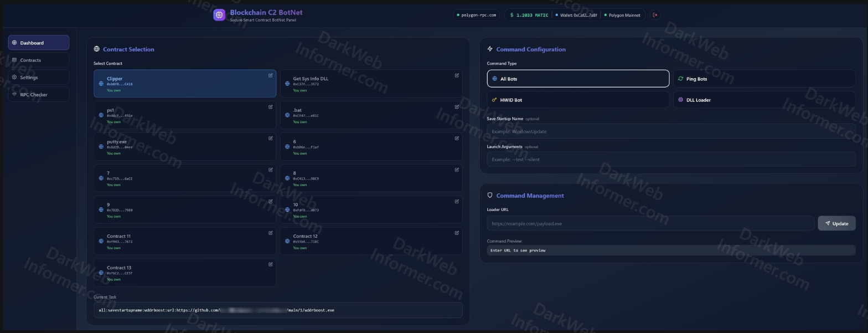
Task: Edit the putty.exe contract entry
Action: [x=271, y=139]
